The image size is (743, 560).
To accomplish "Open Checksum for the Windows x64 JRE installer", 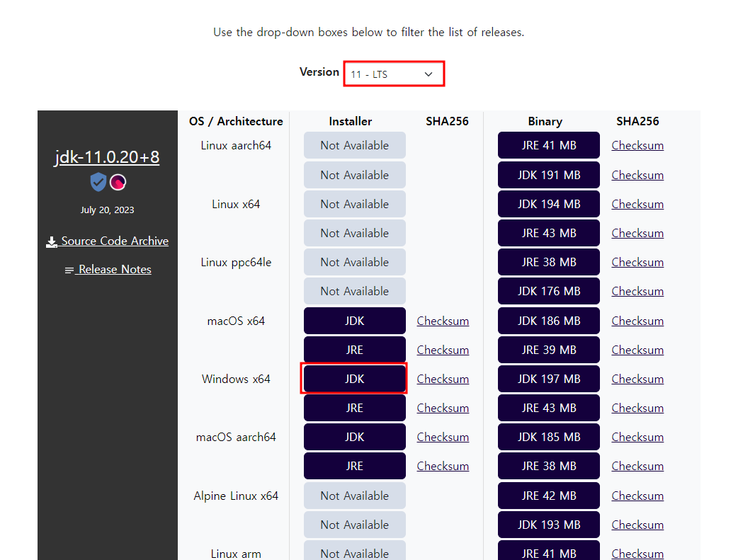I will pyautogui.click(x=443, y=408).
